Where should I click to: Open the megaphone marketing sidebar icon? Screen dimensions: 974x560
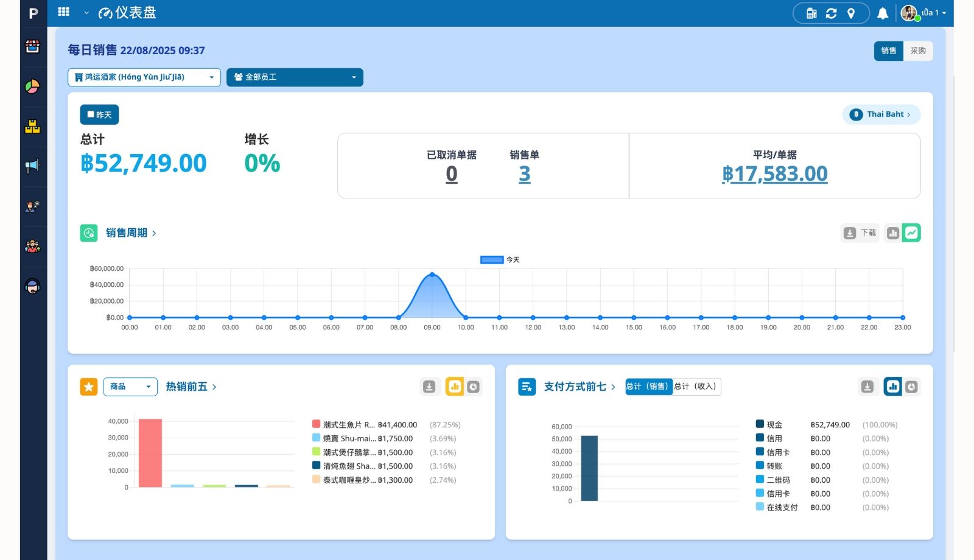click(x=33, y=166)
